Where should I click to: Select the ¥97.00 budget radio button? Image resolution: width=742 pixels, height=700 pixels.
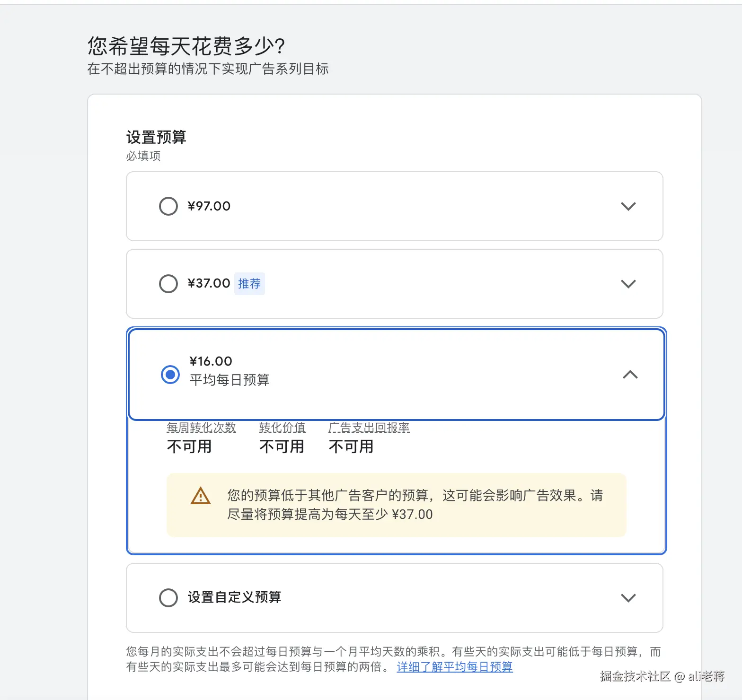coord(168,206)
